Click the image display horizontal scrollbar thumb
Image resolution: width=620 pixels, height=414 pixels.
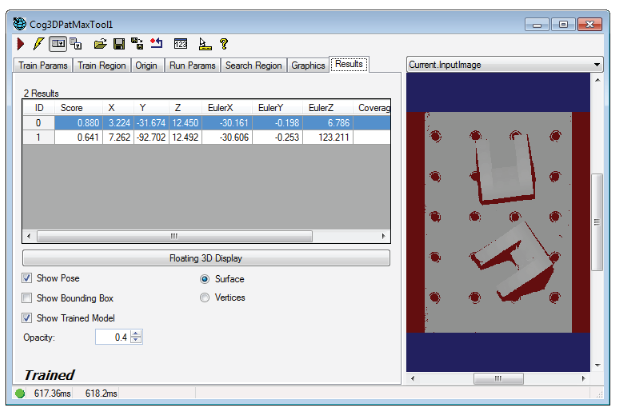[498, 378]
